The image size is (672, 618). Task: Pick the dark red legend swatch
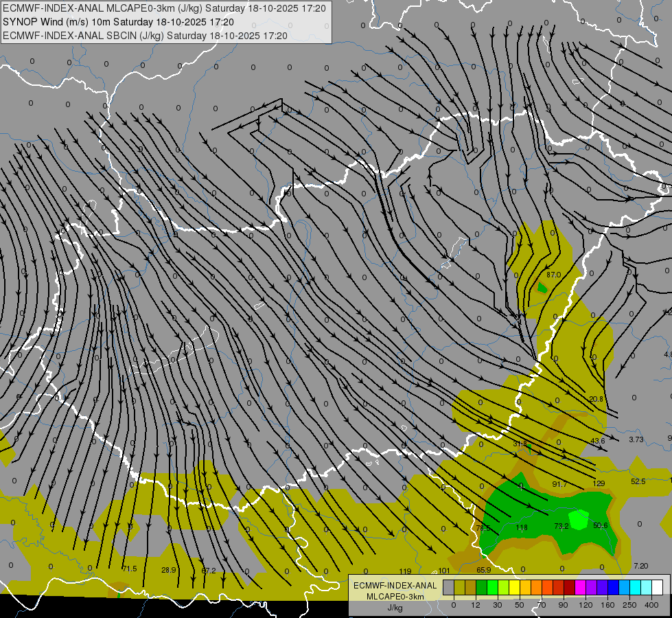click(x=570, y=587)
